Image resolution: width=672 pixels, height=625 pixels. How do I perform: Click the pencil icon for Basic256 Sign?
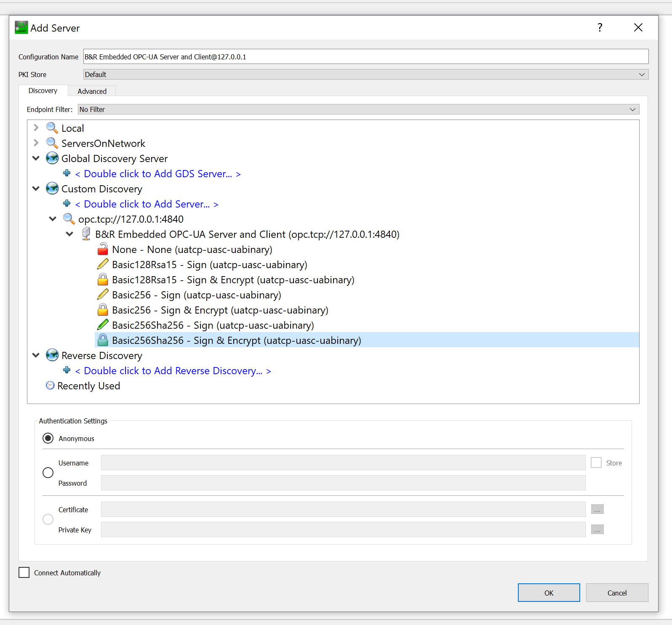click(103, 295)
